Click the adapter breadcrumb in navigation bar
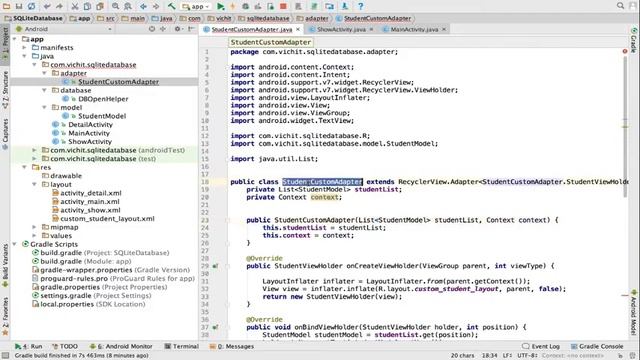The image size is (640, 360). click(x=313, y=18)
